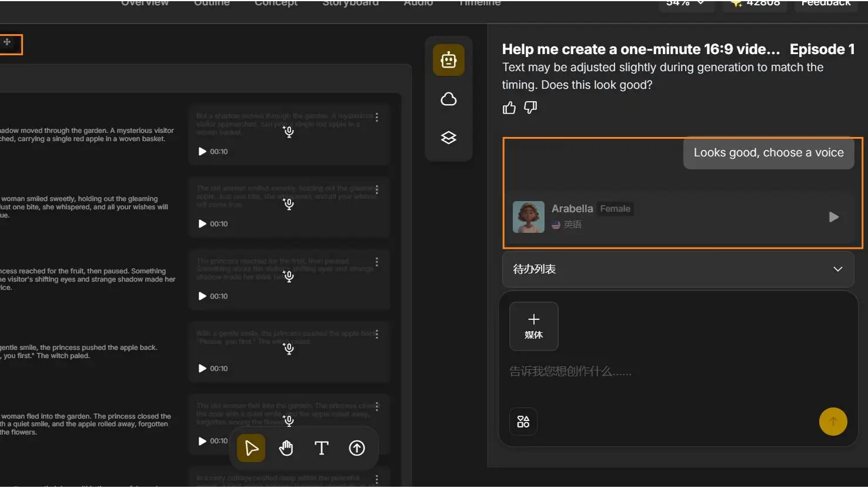The height and width of the screenshot is (488, 868).
Task: Open the AI assistant robot panel
Action: pos(449,60)
